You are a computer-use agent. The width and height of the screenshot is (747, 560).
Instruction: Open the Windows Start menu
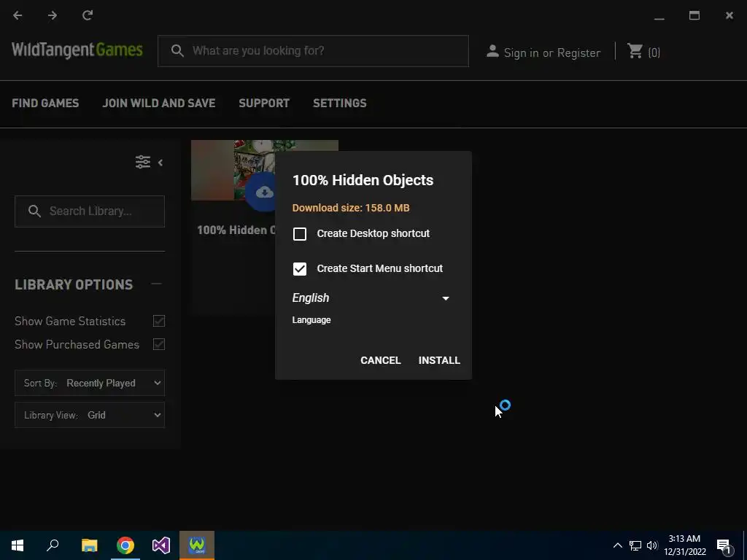(18, 545)
